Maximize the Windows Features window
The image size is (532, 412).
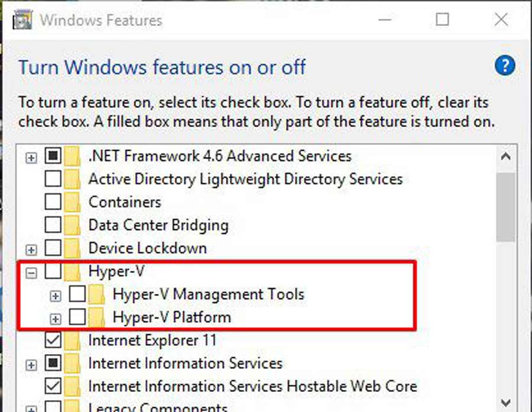click(443, 20)
